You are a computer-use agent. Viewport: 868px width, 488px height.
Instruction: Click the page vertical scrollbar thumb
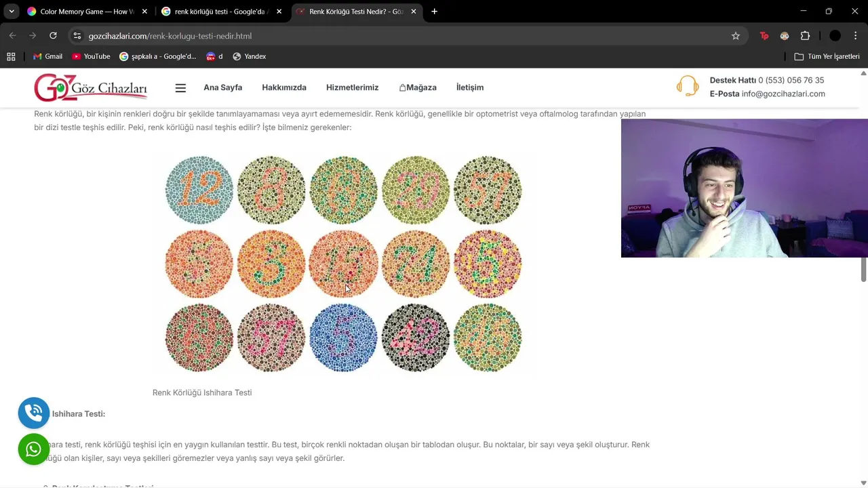point(864,269)
